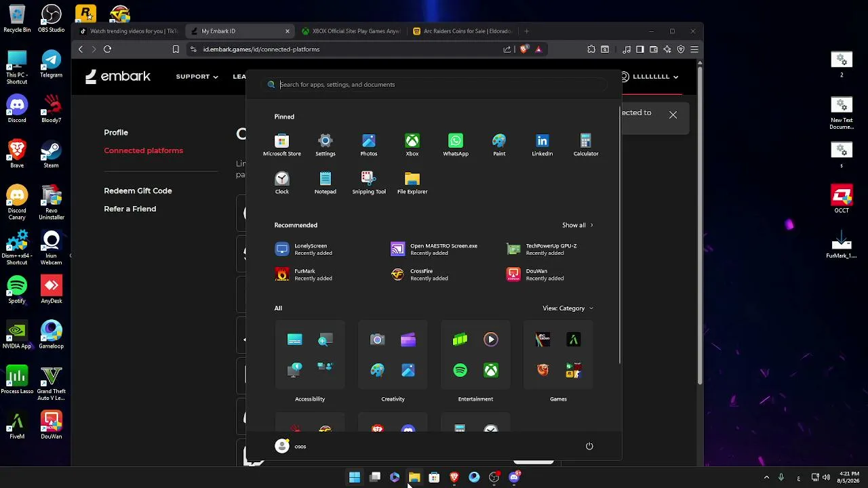Image resolution: width=868 pixels, height=488 pixels.
Task: Open Brave Rewards triangle icon
Action: [538, 49]
